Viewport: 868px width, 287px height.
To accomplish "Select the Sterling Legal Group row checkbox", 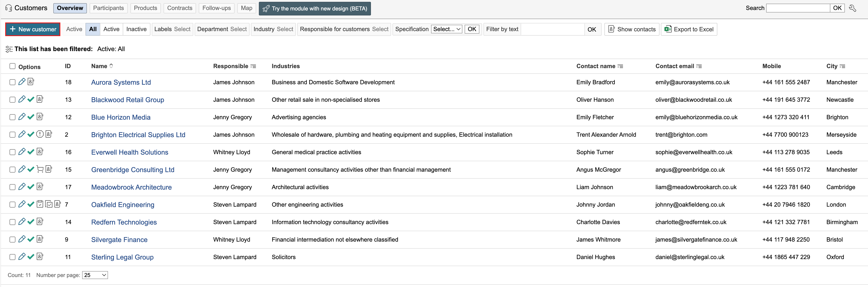I will coord(12,257).
